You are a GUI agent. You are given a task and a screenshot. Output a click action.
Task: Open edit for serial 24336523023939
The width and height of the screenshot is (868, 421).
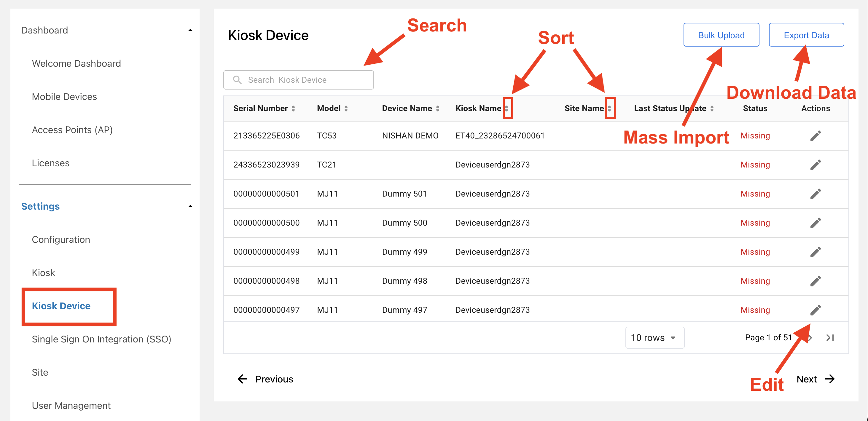click(815, 165)
